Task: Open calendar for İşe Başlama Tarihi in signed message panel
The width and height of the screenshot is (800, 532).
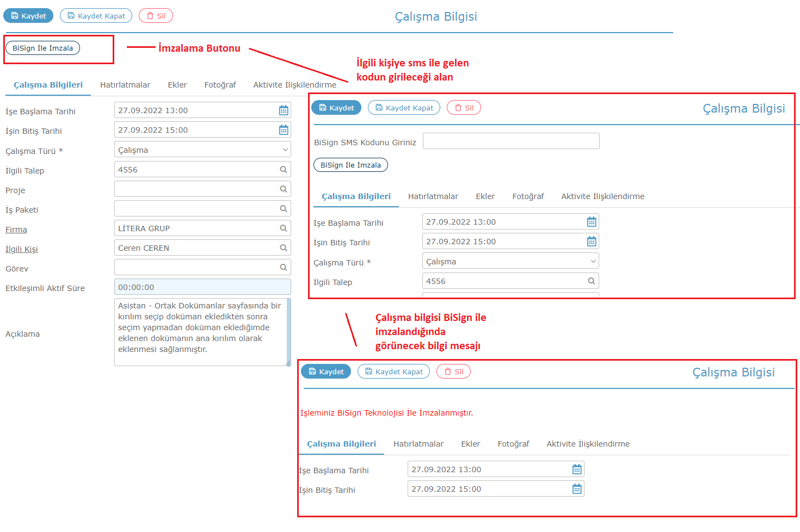Action: pos(577,469)
